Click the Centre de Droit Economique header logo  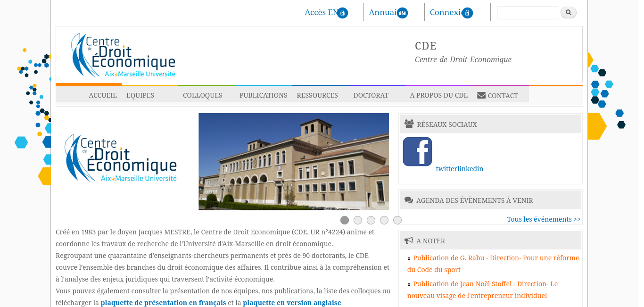(123, 55)
